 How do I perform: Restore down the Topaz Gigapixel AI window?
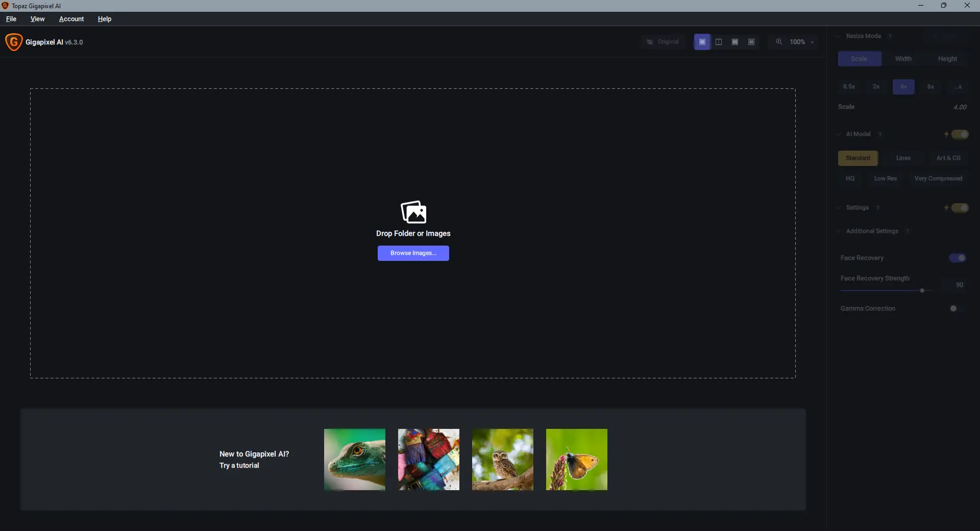pos(944,6)
